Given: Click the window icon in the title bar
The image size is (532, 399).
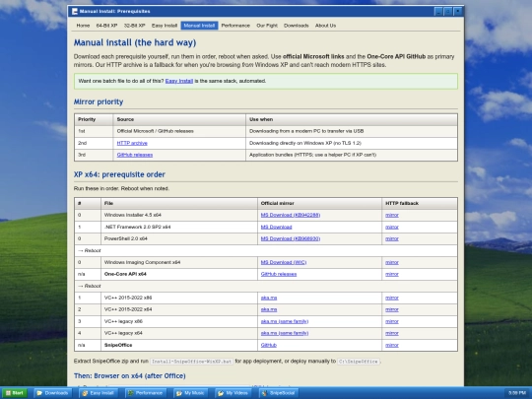Looking at the screenshot, I should pyautogui.click(x=75, y=11).
